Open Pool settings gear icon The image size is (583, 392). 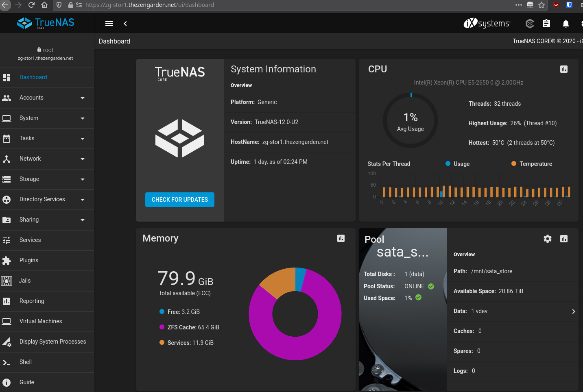coord(548,239)
